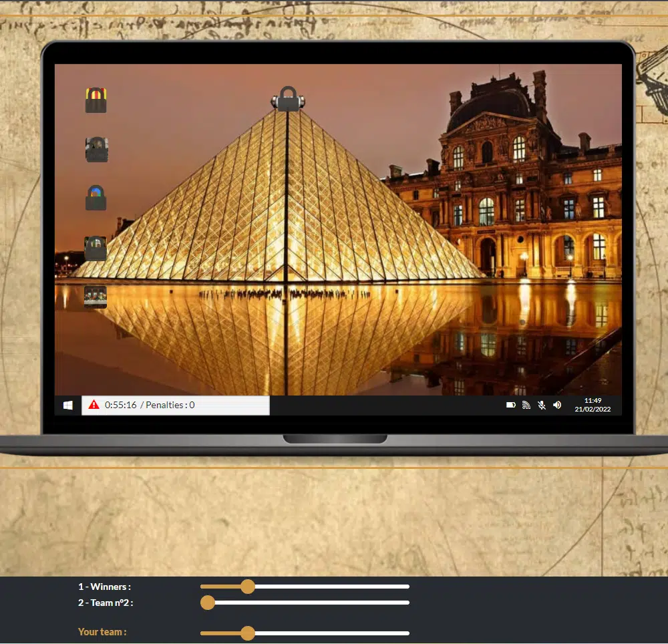Open the Last Supper painting thumbnail
This screenshot has height=644, width=668.
coord(96,297)
